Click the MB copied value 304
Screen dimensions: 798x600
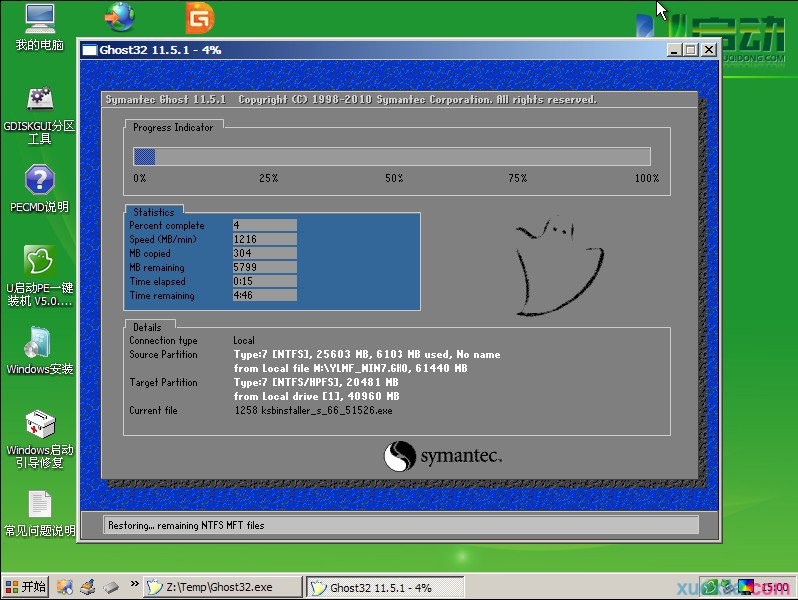pyautogui.click(x=265, y=253)
